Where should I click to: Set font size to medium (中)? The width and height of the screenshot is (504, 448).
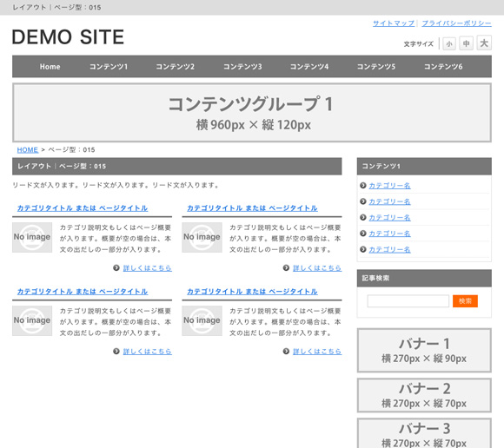(x=466, y=43)
